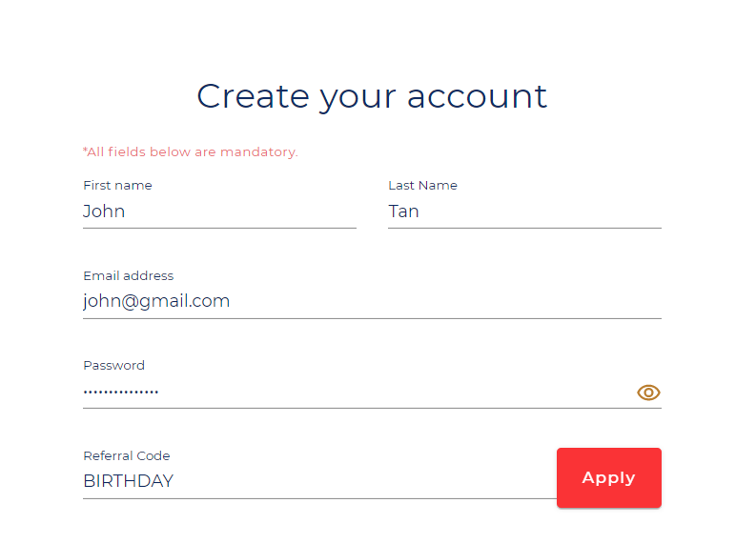The width and height of the screenshot is (756, 544).
Task: Click the 'Create your account' heading
Action: (372, 97)
